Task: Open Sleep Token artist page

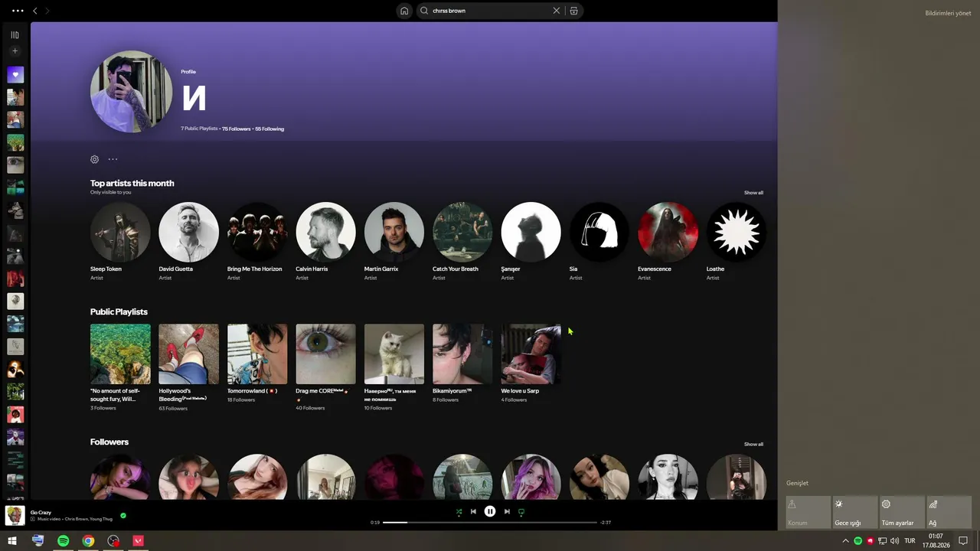Action: point(120,241)
